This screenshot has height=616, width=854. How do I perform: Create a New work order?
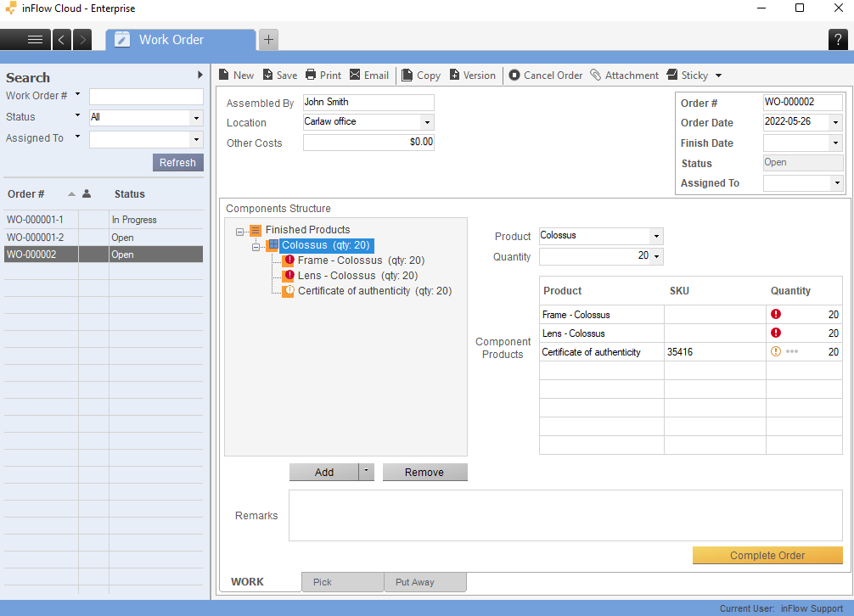pyautogui.click(x=236, y=76)
